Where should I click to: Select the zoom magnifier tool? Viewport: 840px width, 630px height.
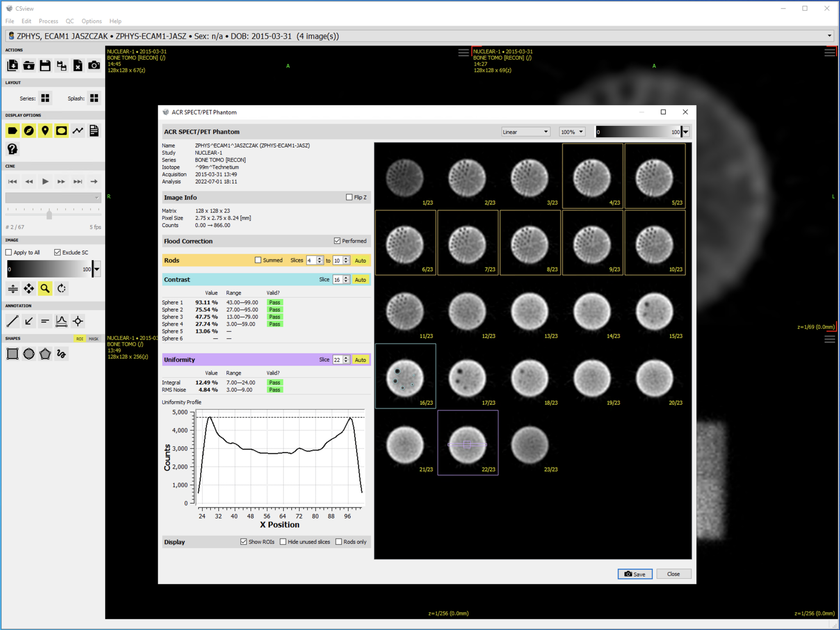tap(45, 288)
